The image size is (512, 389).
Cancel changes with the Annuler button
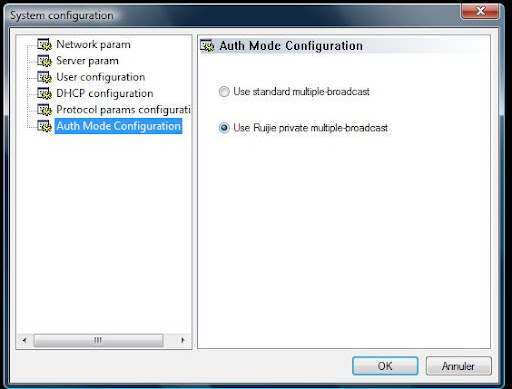(458, 366)
